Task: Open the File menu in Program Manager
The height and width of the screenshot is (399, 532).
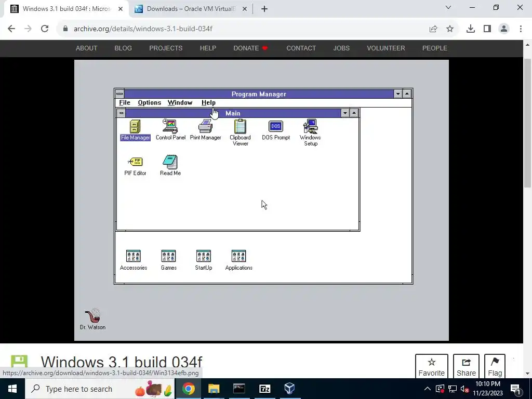Action: point(125,103)
